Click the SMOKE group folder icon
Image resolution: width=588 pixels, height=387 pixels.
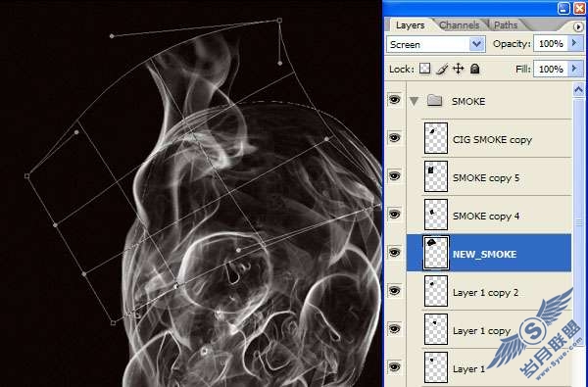pos(434,101)
